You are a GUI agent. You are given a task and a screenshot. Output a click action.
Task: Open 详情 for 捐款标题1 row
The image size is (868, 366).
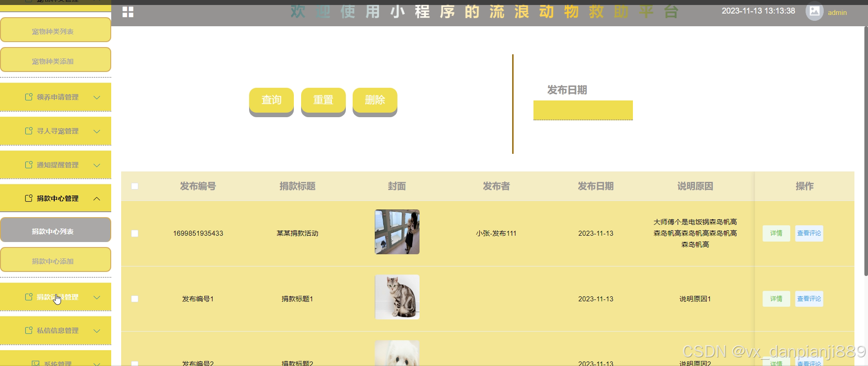point(776,299)
